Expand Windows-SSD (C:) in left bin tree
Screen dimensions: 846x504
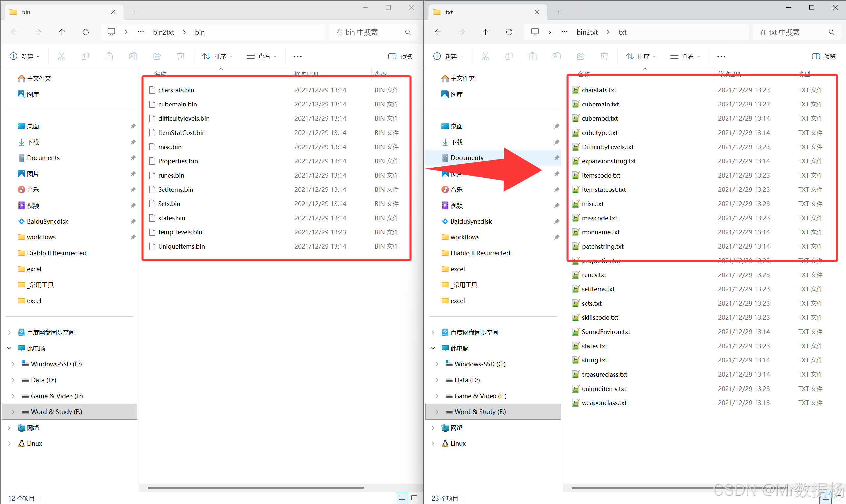tap(13, 364)
